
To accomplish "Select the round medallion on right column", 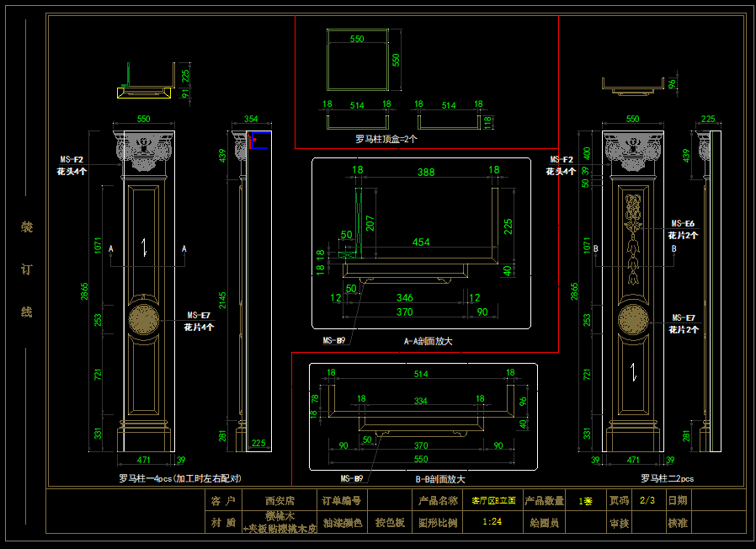I will pyautogui.click(x=633, y=321).
